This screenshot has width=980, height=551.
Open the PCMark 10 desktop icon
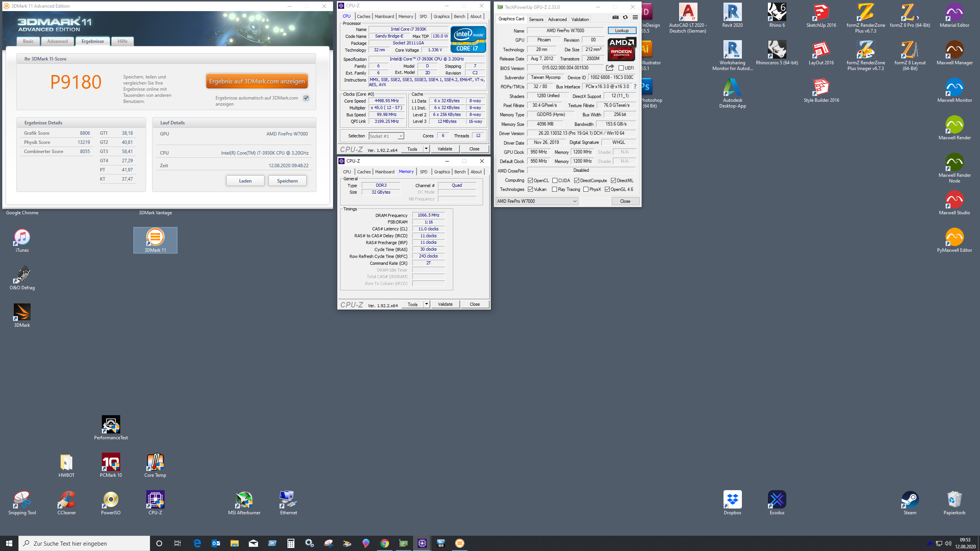(111, 465)
